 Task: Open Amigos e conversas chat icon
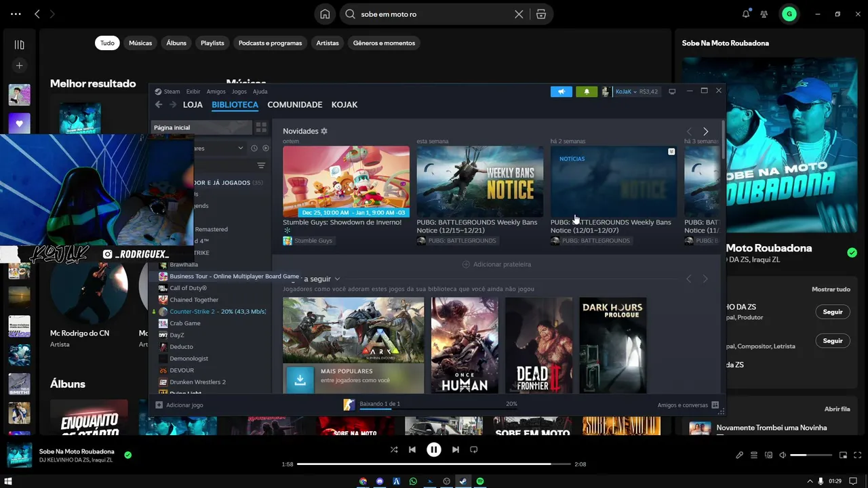(x=715, y=405)
